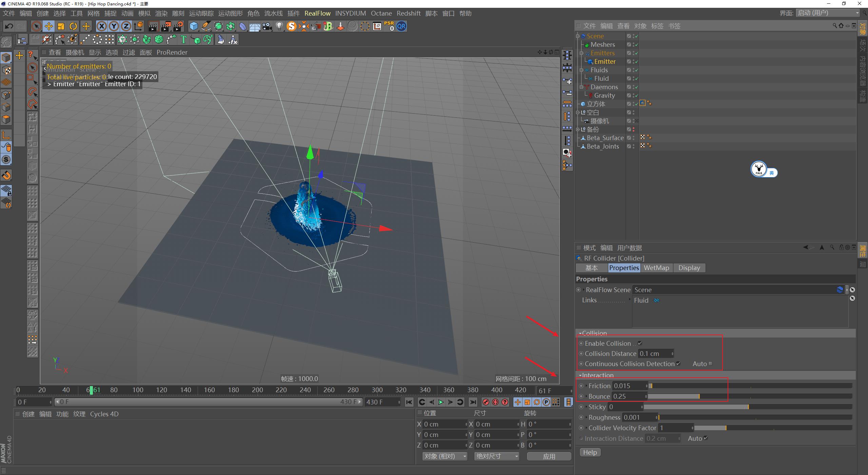Viewport: 868px width, 475px height.
Task: Collapse the Collision properties section
Action: pyautogui.click(x=580, y=333)
